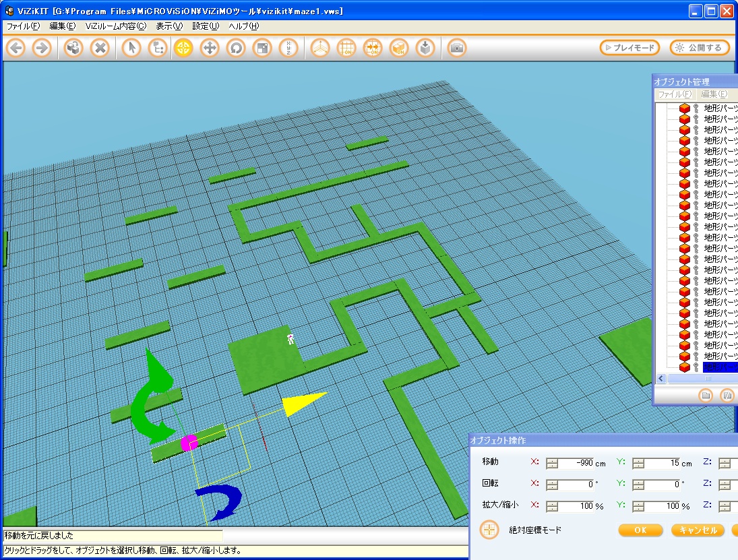Click the redo forward-arrow toolbar icon
The width and height of the screenshot is (738, 560).
click(x=42, y=48)
